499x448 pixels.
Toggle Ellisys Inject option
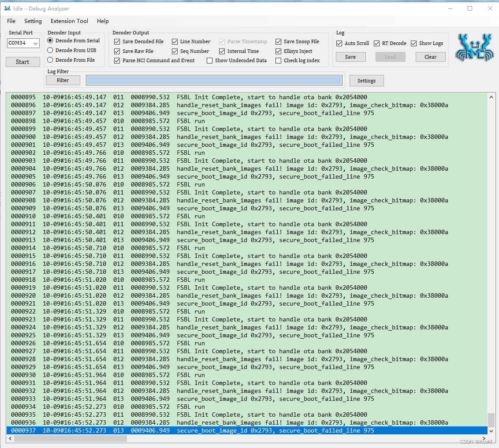[278, 51]
